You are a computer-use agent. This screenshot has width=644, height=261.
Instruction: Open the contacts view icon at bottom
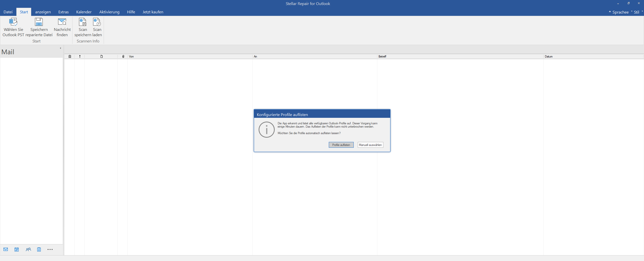pos(28,249)
